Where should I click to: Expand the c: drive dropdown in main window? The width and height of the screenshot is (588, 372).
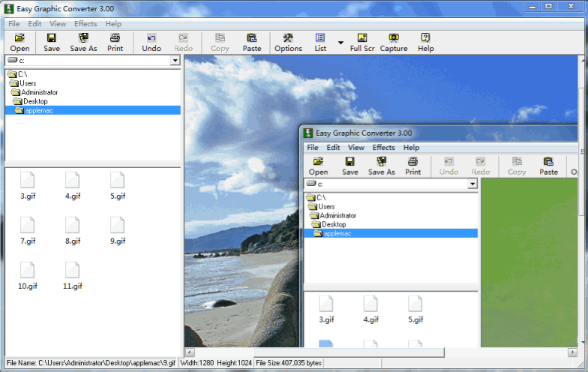coord(175,60)
